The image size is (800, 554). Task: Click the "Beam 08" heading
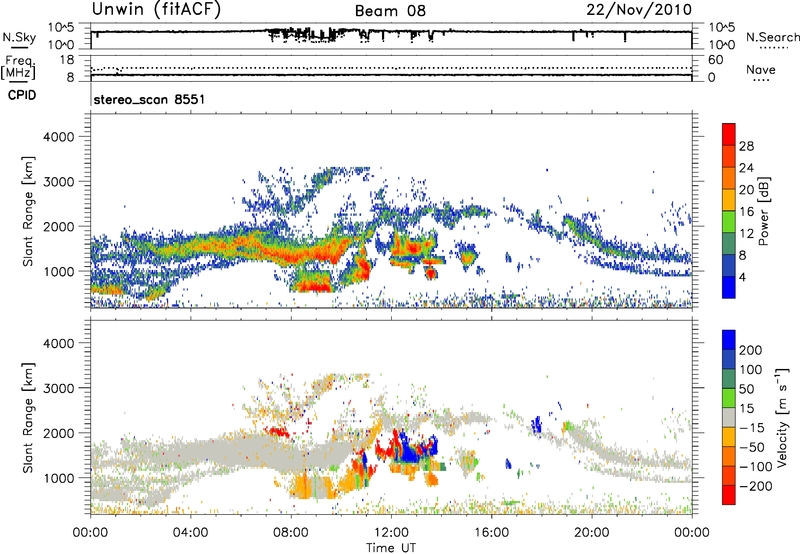(390, 11)
